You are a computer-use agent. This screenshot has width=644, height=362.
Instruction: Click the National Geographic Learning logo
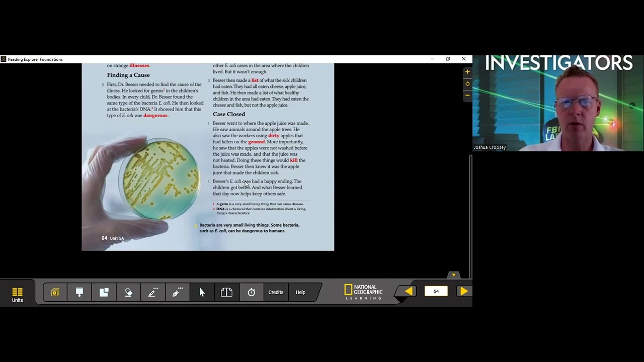pyautogui.click(x=363, y=292)
